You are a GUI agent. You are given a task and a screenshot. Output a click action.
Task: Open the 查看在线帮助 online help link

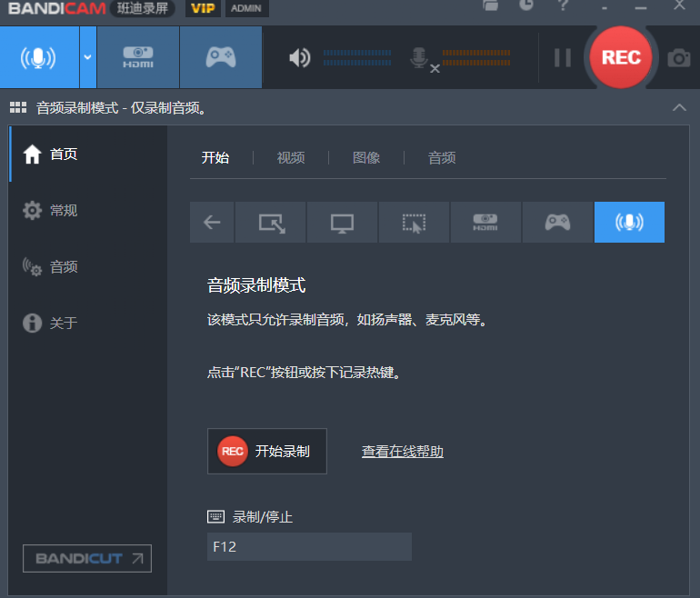pyautogui.click(x=402, y=451)
